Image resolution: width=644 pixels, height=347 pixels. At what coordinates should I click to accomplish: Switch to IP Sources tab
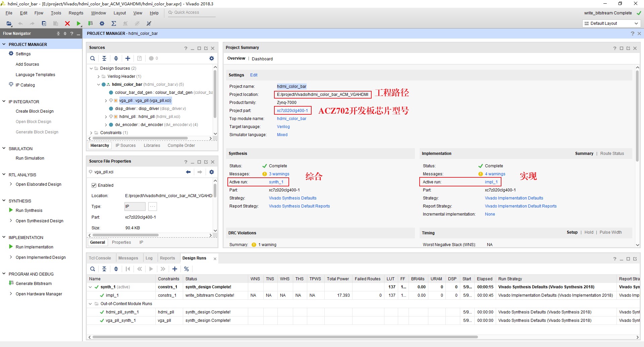[126, 146]
